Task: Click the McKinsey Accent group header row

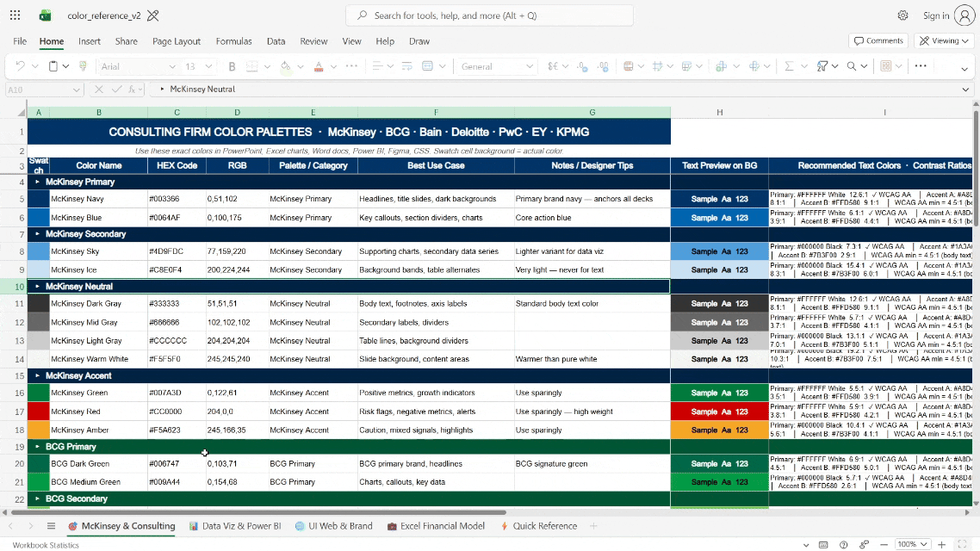Action: pyautogui.click(x=349, y=375)
